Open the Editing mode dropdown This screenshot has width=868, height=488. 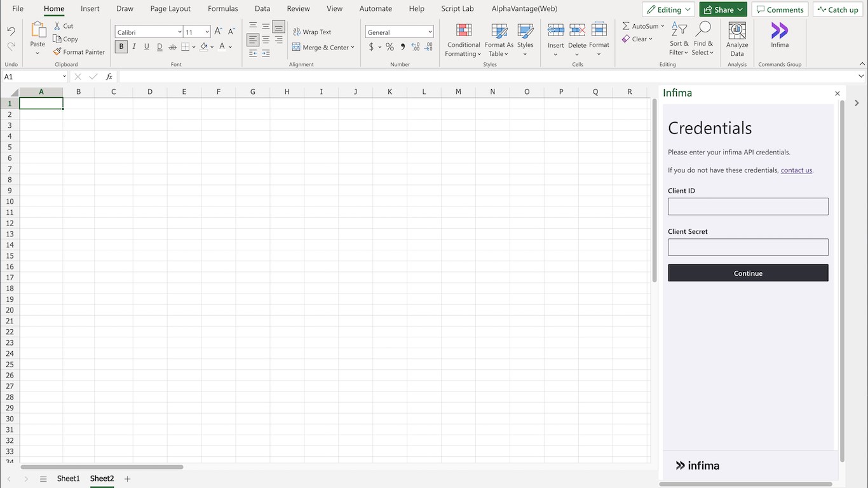(x=668, y=10)
